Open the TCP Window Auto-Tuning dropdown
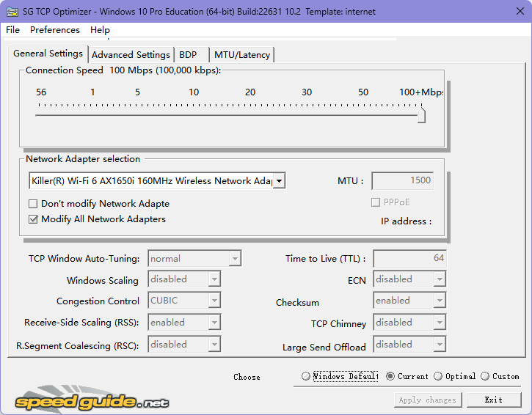 point(235,259)
